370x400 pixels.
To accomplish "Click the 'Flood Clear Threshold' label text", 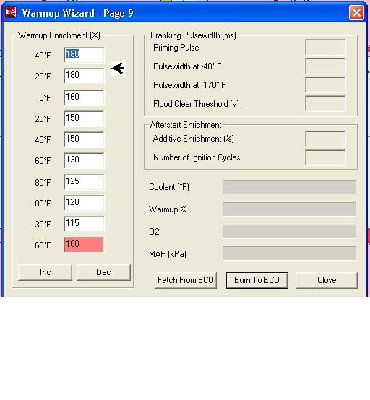I will (x=196, y=104).
